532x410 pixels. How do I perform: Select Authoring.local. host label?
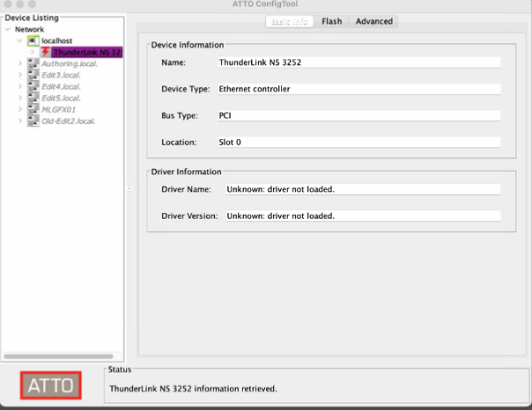(70, 63)
